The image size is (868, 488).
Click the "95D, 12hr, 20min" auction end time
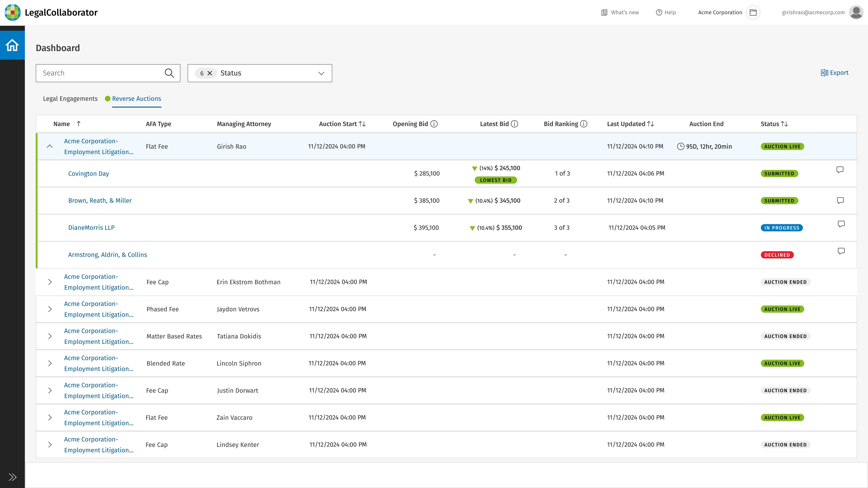(x=709, y=146)
